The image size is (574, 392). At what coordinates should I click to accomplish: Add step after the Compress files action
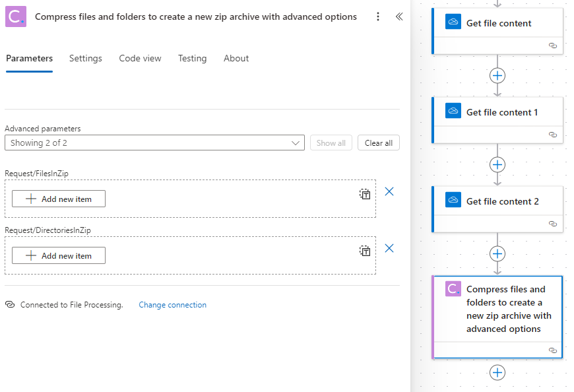[497, 373]
